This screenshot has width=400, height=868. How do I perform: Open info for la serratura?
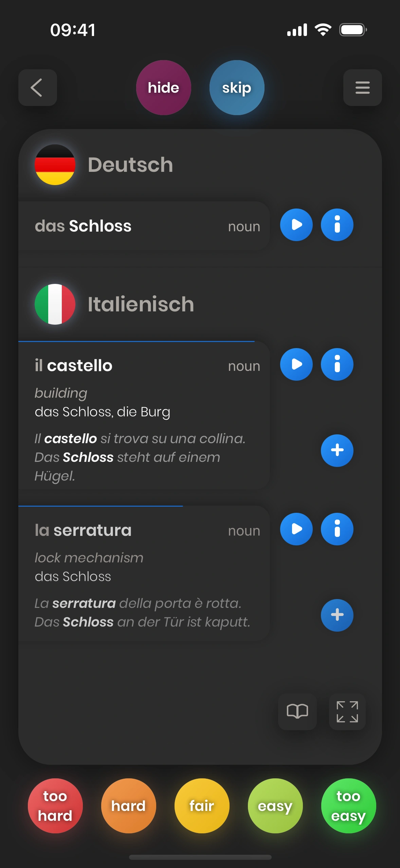(337, 529)
